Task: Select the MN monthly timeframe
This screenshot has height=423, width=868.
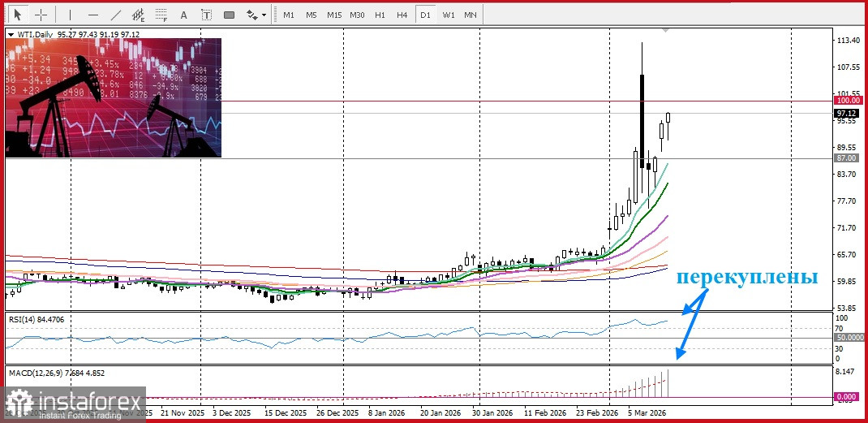Action: (471, 15)
